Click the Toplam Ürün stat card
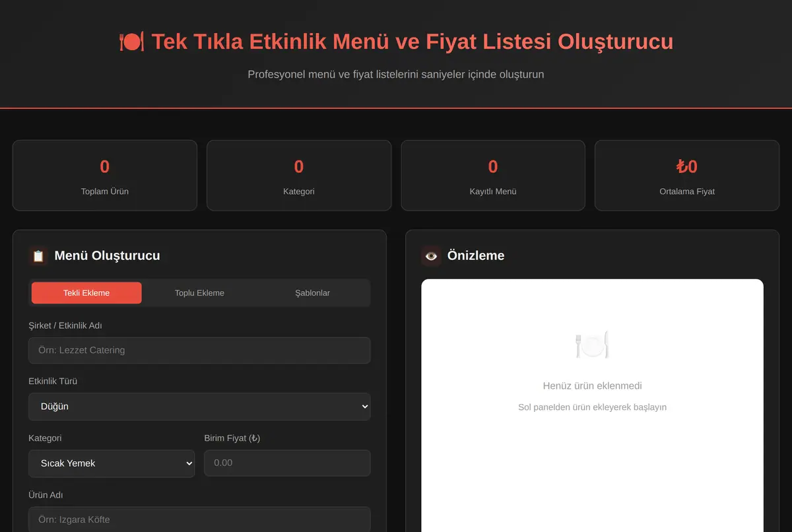 click(105, 176)
